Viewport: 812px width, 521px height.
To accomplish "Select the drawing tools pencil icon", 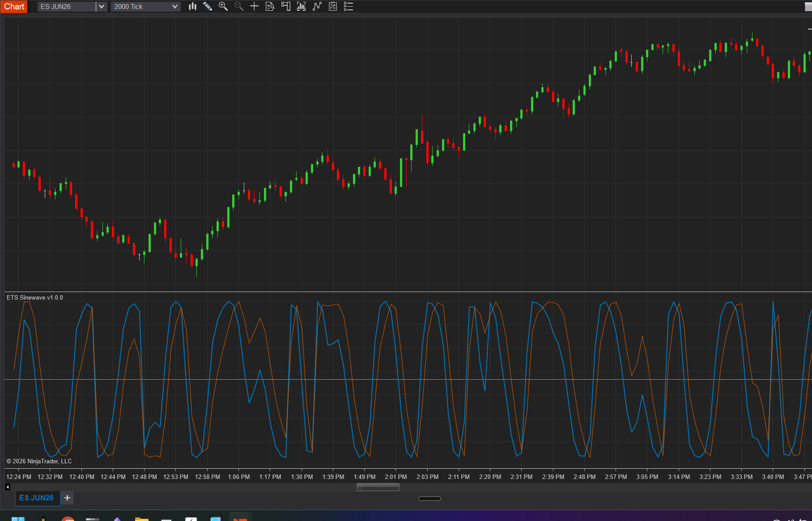I will pyautogui.click(x=208, y=6).
